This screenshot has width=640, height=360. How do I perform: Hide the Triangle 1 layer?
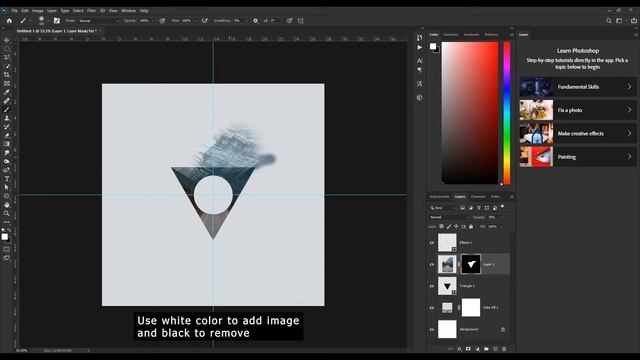click(x=431, y=286)
